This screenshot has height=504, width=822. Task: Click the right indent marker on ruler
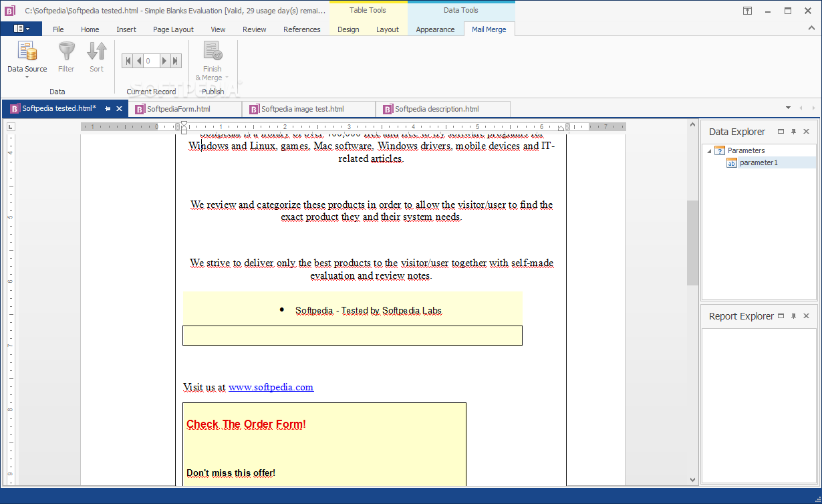point(561,128)
